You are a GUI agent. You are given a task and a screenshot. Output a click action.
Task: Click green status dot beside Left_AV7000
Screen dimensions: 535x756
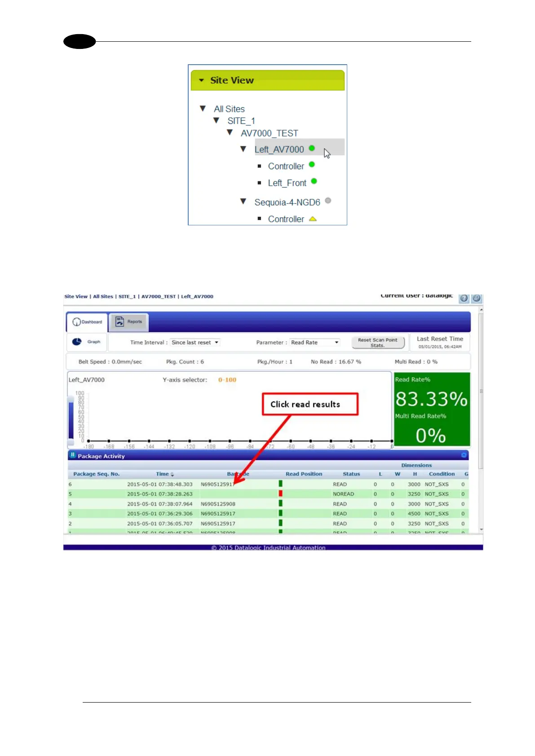312,148
